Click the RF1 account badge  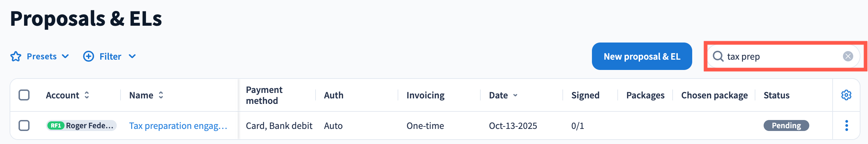pos(56,125)
